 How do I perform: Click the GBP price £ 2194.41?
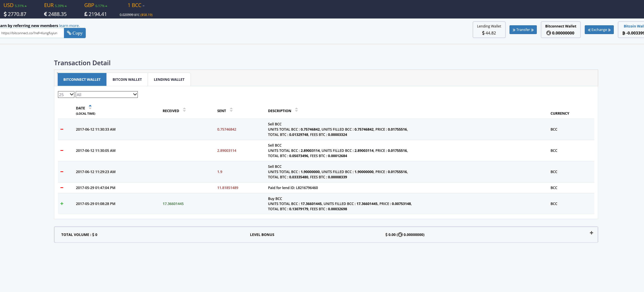[96, 14]
